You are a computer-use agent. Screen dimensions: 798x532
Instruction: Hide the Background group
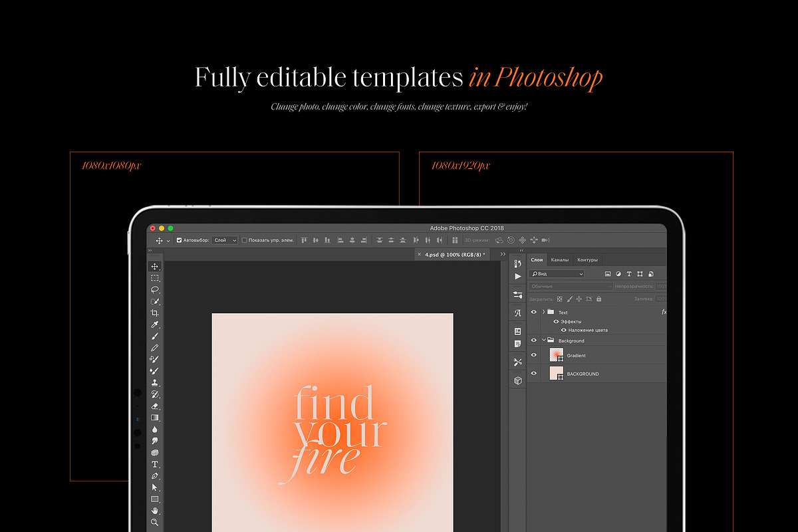[533, 340]
